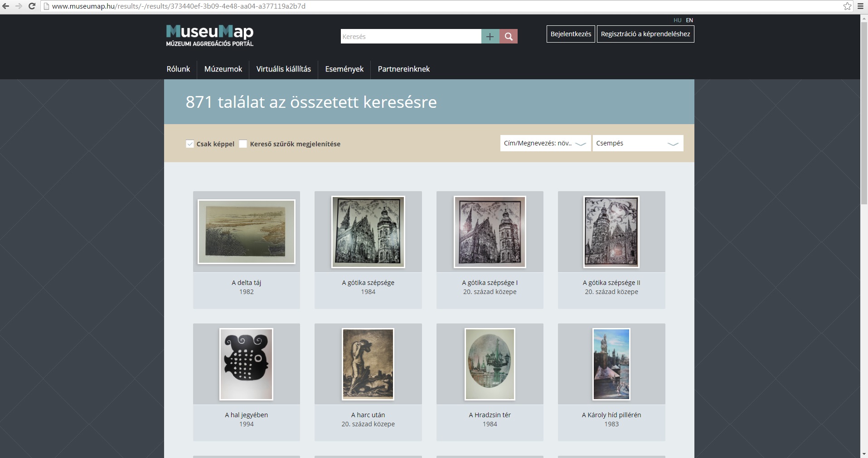Click the plus advanced search icon
The height and width of the screenshot is (458, 868).
[490, 37]
